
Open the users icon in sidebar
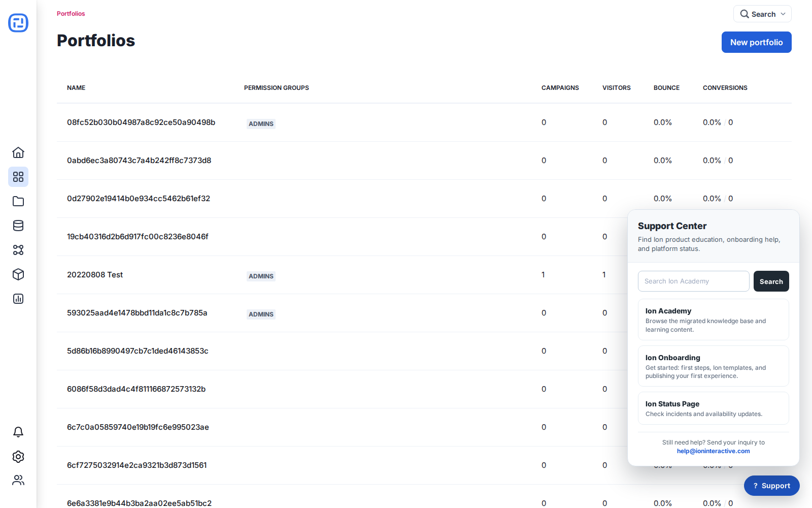(x=18, y=480)
